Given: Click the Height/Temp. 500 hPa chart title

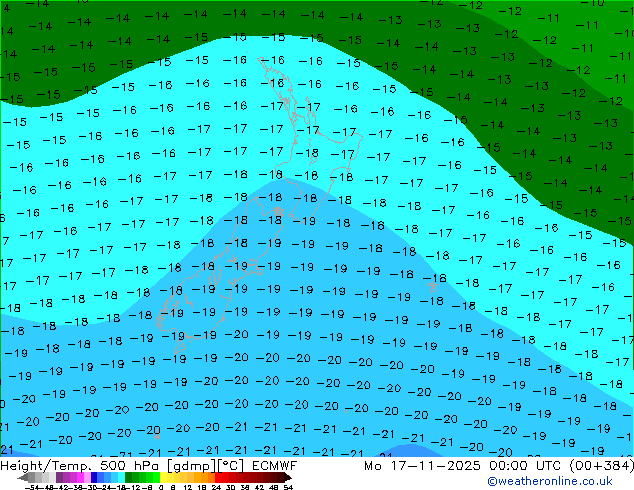Looking at the screenshot, I should click(x=82, y=466).
